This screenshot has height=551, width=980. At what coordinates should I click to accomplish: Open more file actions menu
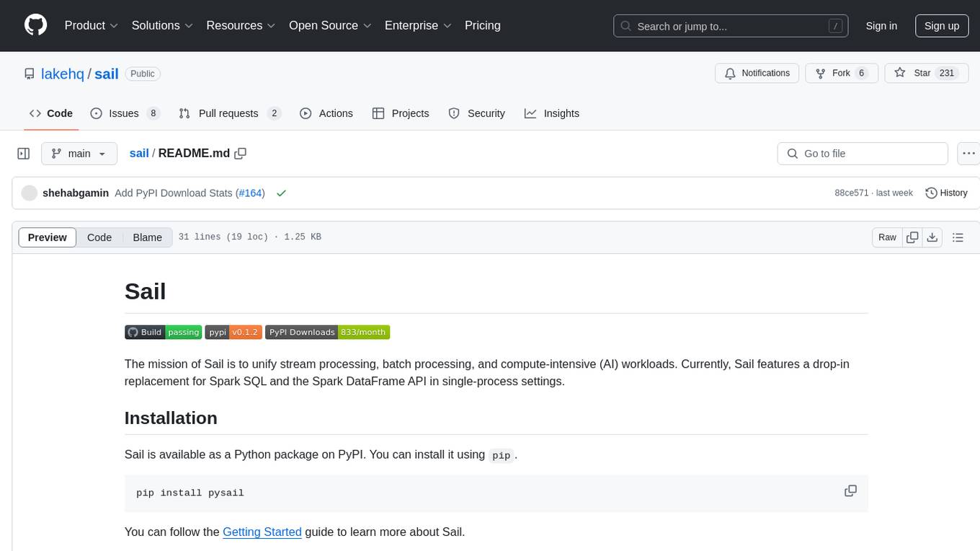tap(968, 154)
